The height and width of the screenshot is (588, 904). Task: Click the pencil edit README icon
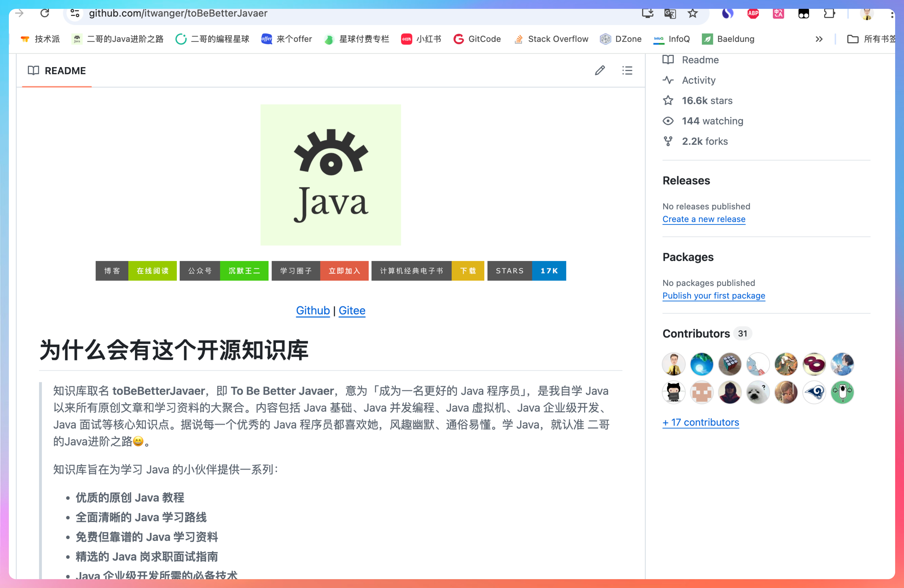pos(600,71)
